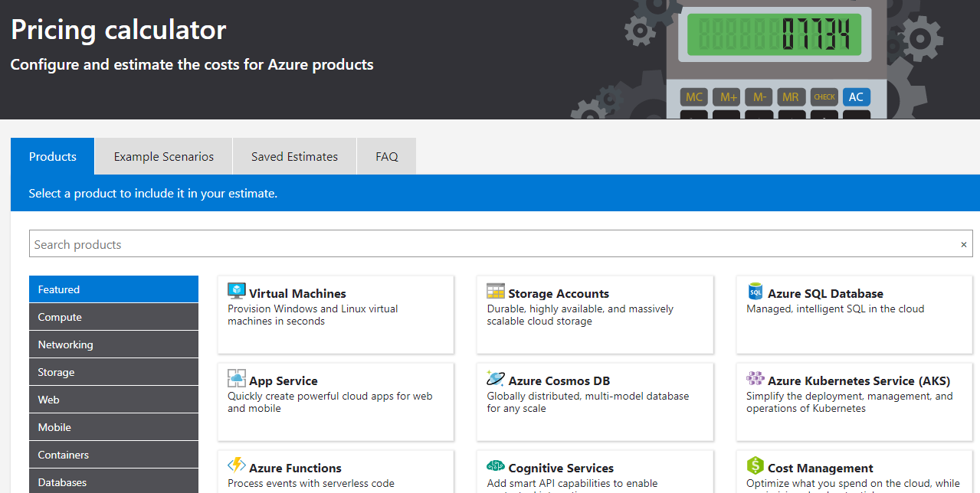
Task: Add Azure Kubernetes Service (AKS) product
Action: [x=854, y=402]
